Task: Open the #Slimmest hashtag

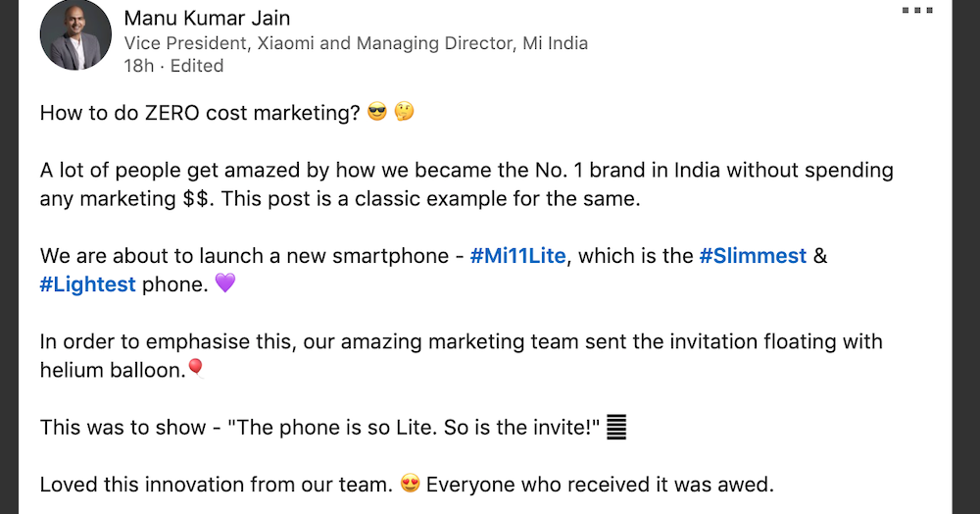Action: pyautogui.click(x=753, y=256)
